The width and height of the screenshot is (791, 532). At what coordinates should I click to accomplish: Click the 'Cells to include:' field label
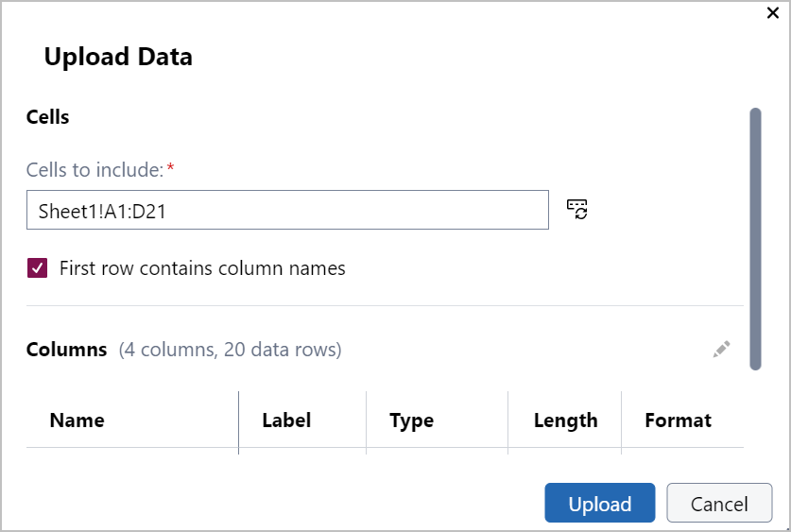(95, 170)
